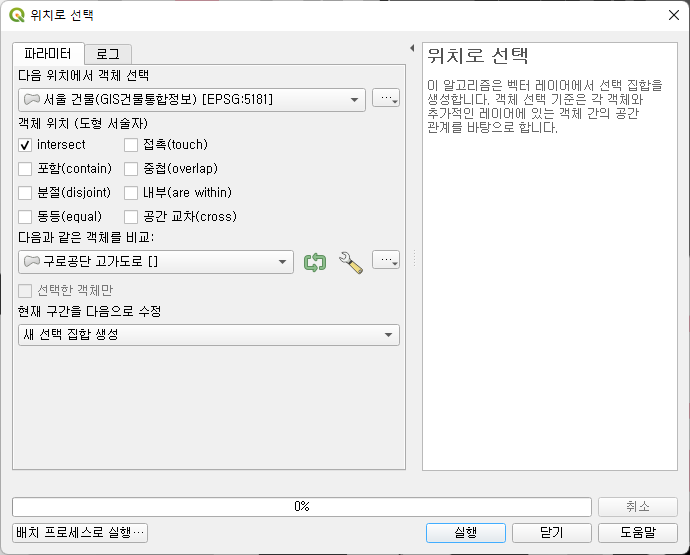Click the 실행 button
The width and height of the screenshot is (690, 555).
466,533
